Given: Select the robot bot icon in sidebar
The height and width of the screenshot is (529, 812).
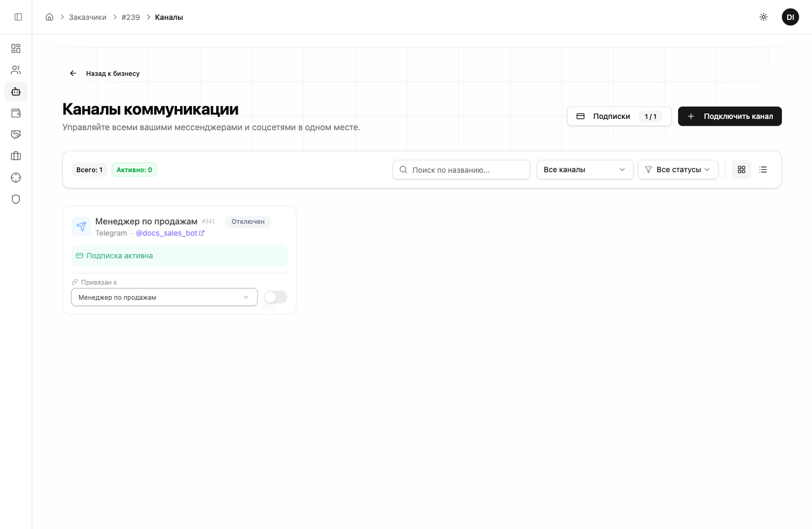Looking at the screenshot, I should click(16, 91).
